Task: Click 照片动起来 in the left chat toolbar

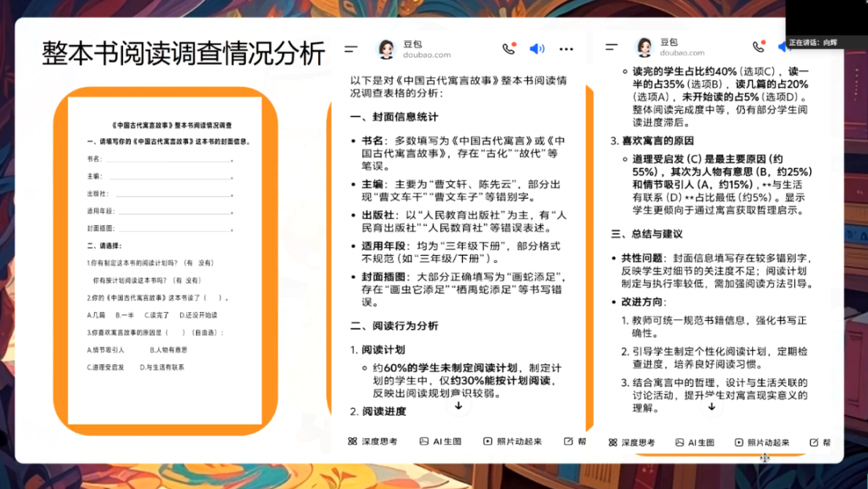Action: click(x=513, y=442)
